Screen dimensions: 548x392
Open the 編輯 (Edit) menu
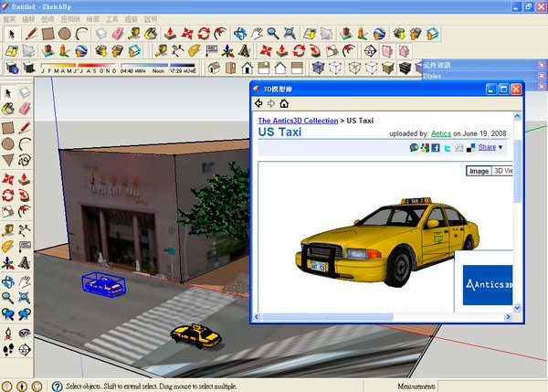coord(28,19)
